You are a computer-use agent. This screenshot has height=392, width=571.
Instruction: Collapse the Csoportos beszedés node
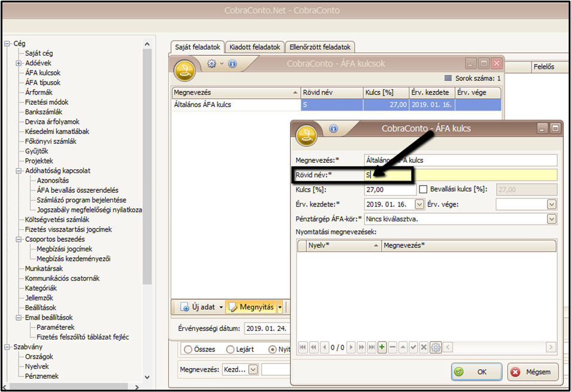pyautogui.click(x=19, y=239)
